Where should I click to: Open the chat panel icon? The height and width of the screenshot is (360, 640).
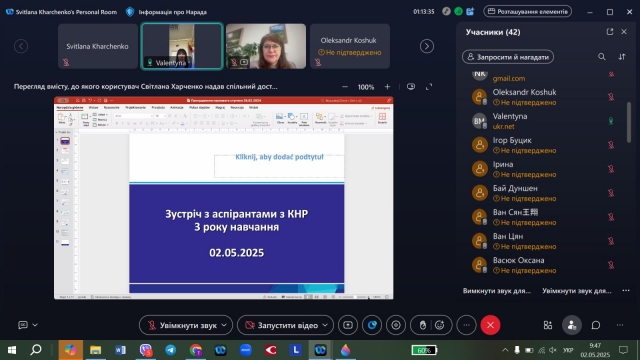[596, 325]
